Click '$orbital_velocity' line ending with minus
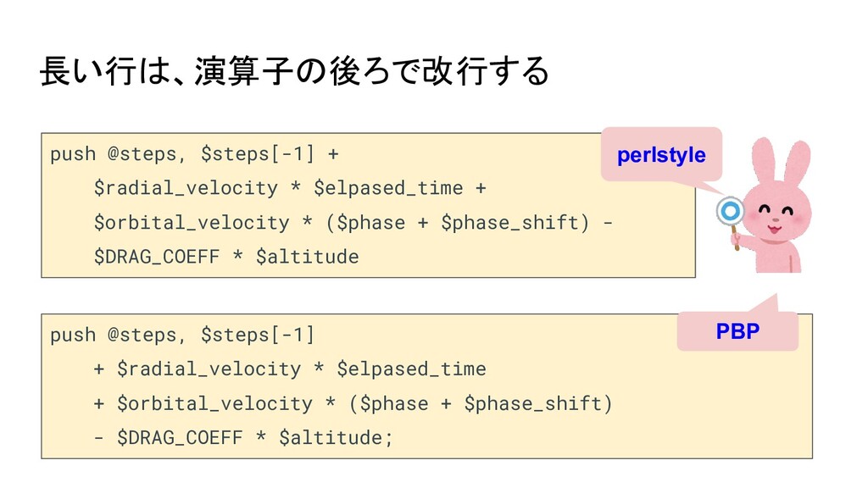 pos(353,223)
